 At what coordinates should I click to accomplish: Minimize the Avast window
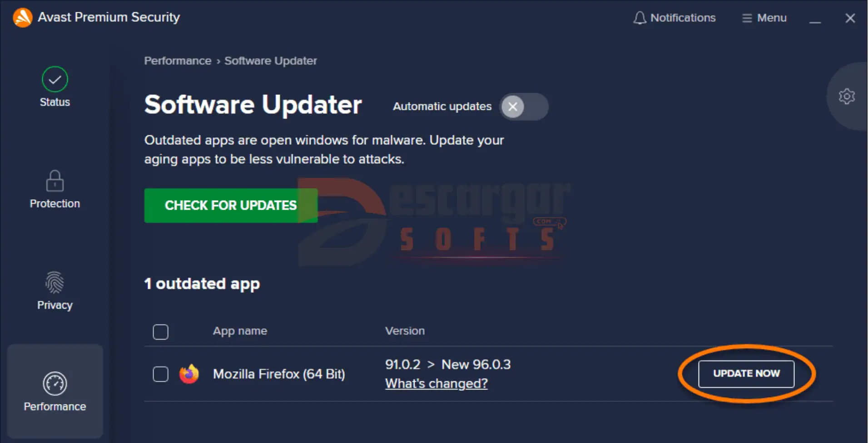815,18
